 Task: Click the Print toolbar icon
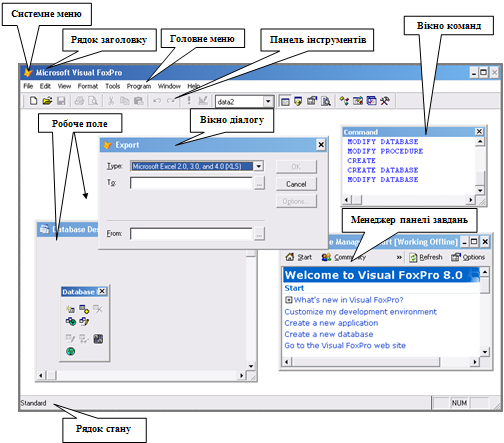79,101
